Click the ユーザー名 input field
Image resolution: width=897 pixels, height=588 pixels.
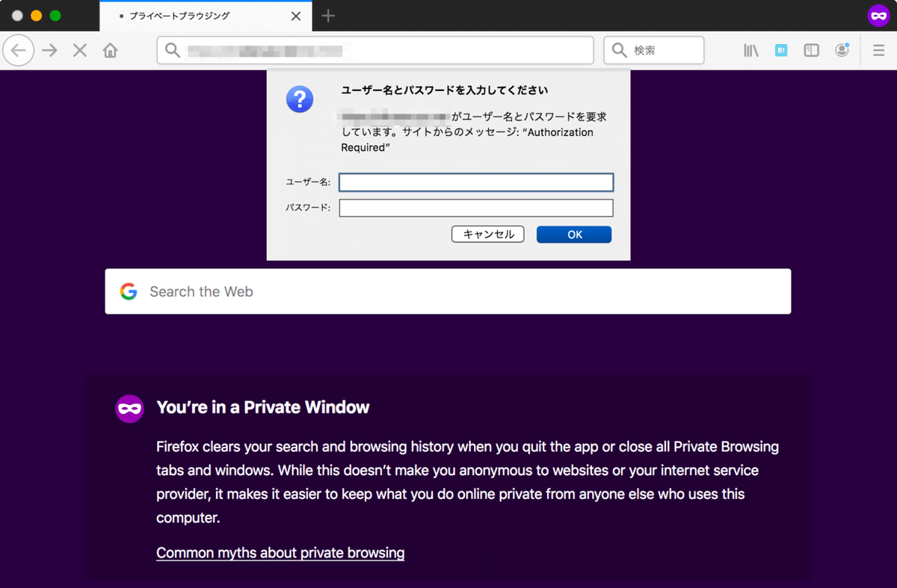point(476,182)
